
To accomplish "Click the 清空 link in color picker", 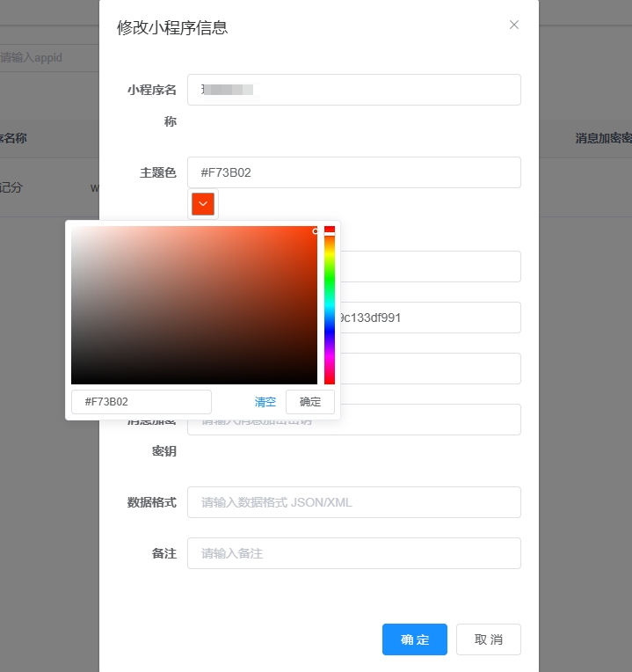I will [265, 402].
